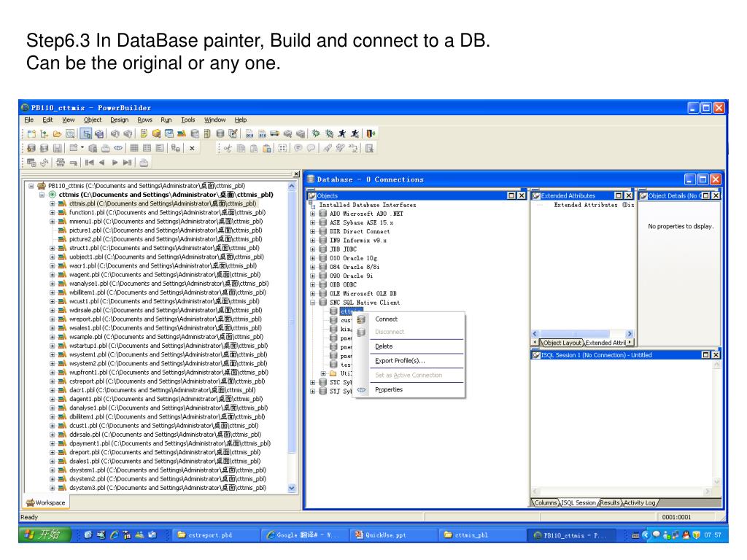
Task: Expand the O10 Oracle 10g node
Action: [312, 258]
